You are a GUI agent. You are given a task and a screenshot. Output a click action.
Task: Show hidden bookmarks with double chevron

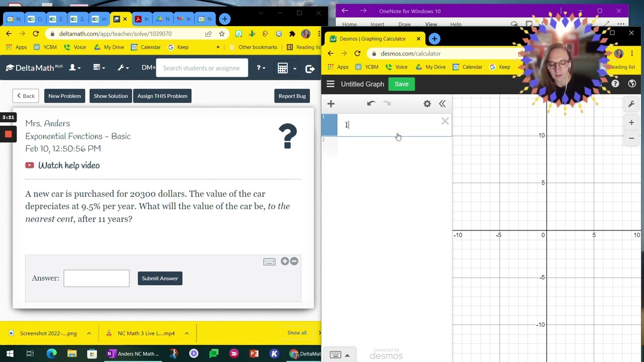click(x=218, y=47)
